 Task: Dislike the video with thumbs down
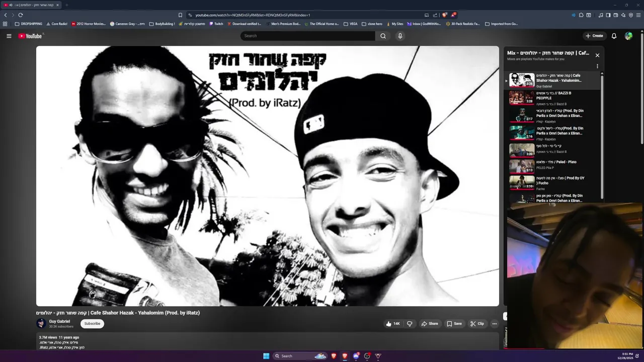click(410, 324)
